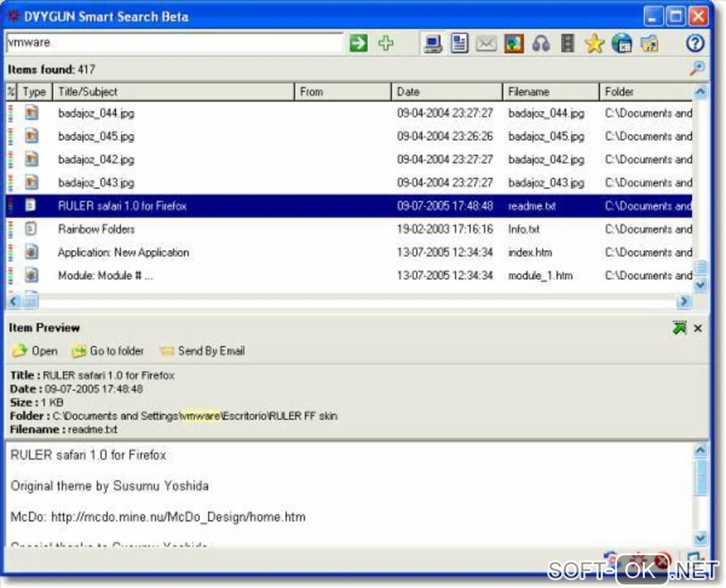Click the green plus add icon
This screenshot has width=726, height=588.
(x=386, y=43)
